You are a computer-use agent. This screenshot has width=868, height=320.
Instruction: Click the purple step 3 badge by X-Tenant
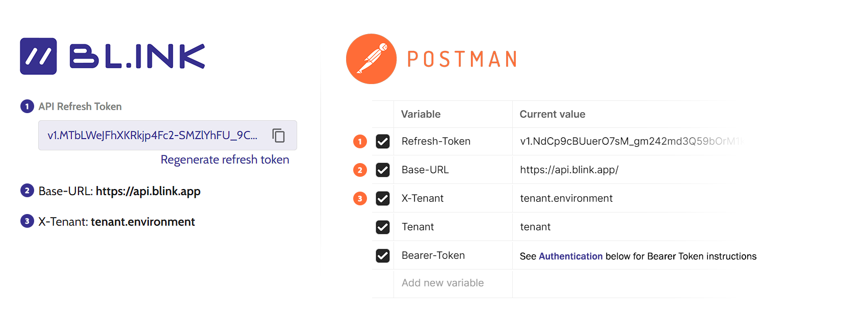click(x=27, y=222)
